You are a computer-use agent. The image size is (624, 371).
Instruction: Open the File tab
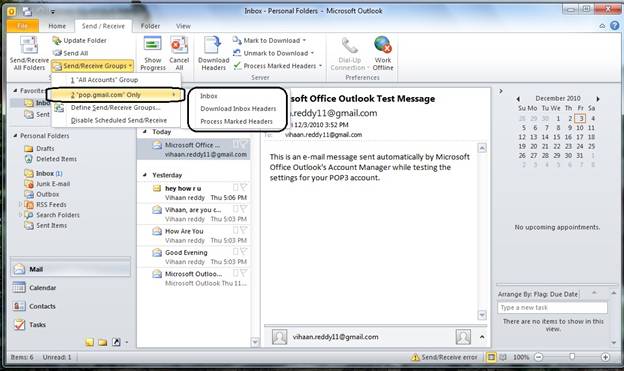pos(23,26)
